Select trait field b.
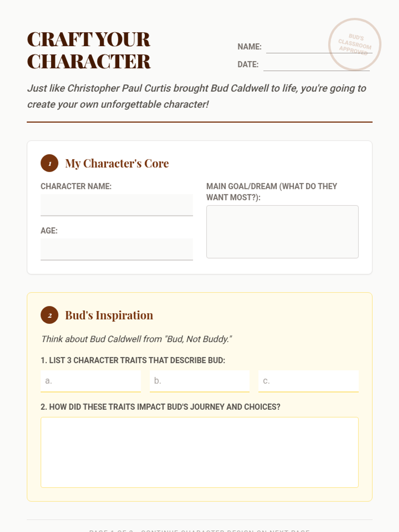The height and width of the screenshot is (532, 399). coord(199,381)
